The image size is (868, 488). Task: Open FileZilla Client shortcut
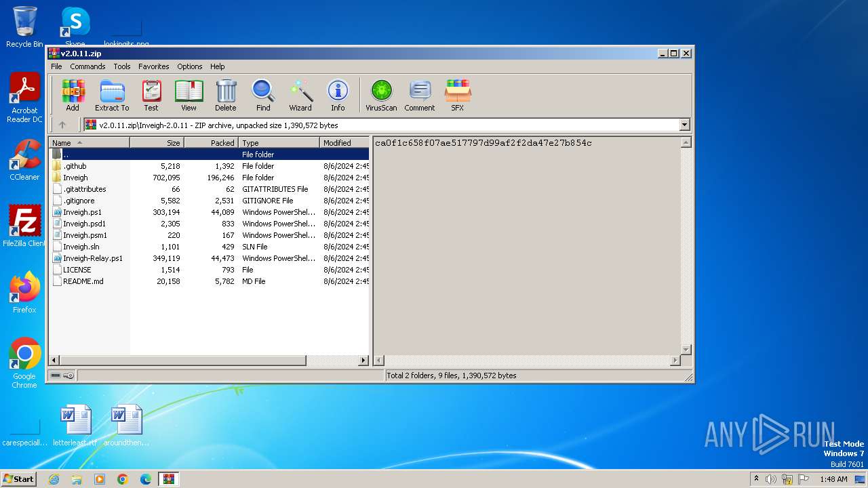point(24,226)
